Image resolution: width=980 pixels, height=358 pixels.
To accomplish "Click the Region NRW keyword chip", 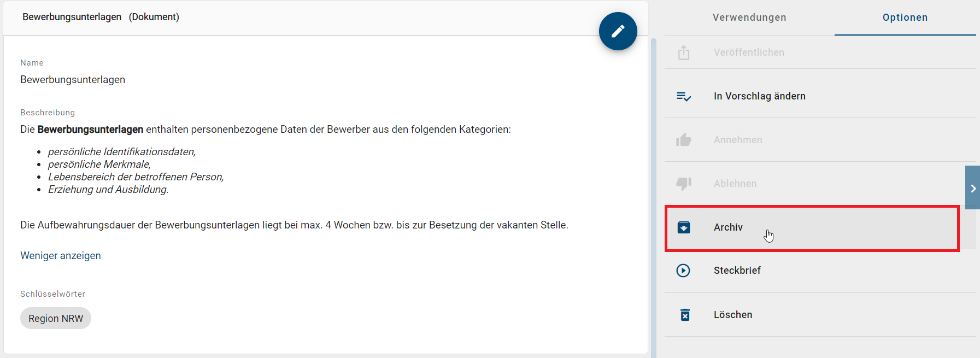I will (x=56, y=318).
